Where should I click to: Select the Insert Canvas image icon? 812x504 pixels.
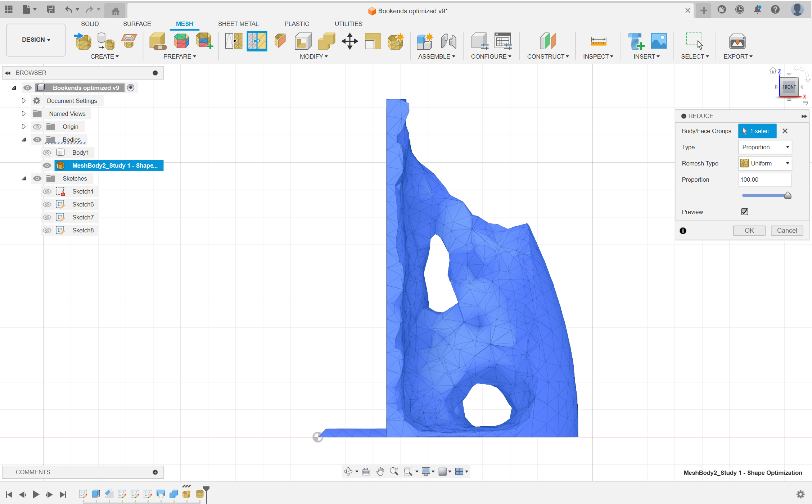[659, 41]
